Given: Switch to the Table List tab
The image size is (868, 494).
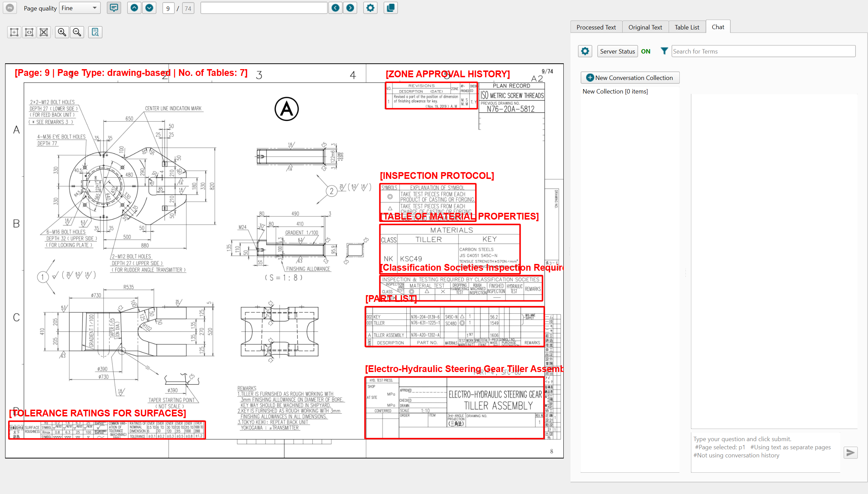Looking at the screenshot, I should pyautogui.click(x=687, y=27).
